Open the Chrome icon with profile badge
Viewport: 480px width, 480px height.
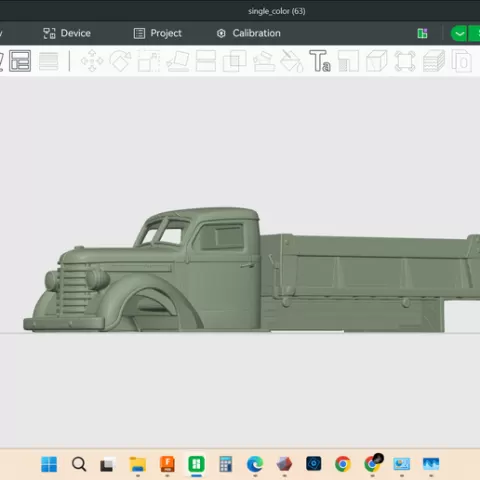click(x=373, y=463)
